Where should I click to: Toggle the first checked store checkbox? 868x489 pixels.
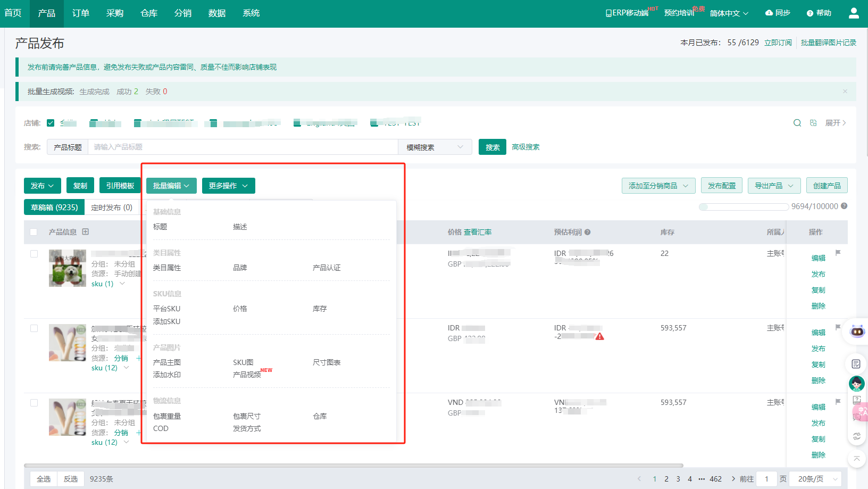click(51, 123)
